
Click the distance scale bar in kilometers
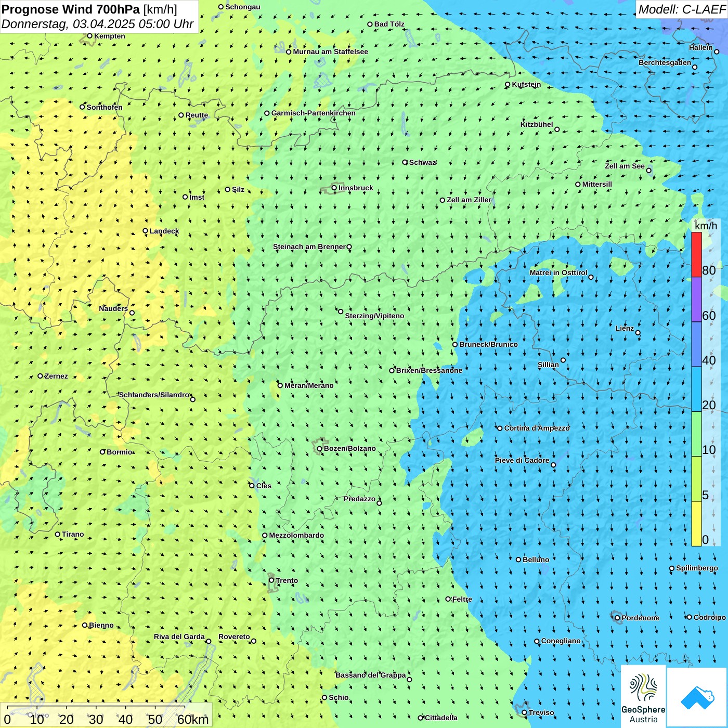tap(106, 716)
